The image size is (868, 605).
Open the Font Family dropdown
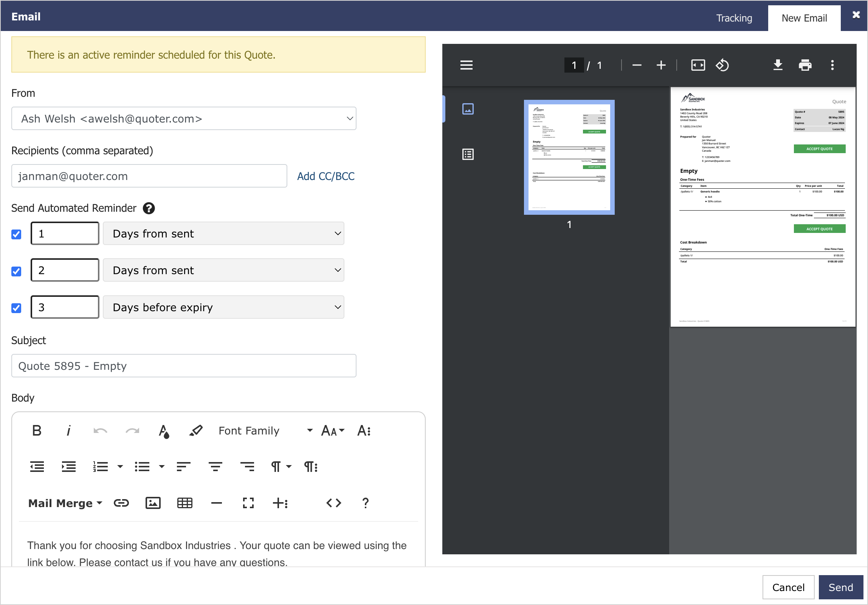(x=266, y=431)
